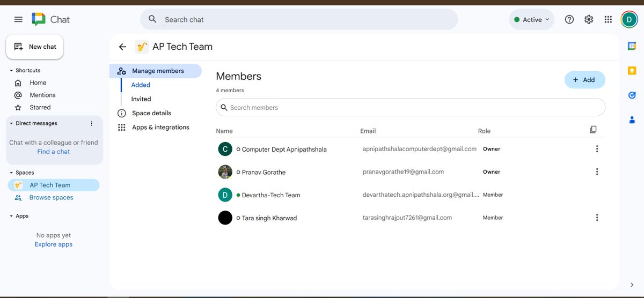Click Browse spaces link
The image size is (644, 298).
tap(52, 197)
